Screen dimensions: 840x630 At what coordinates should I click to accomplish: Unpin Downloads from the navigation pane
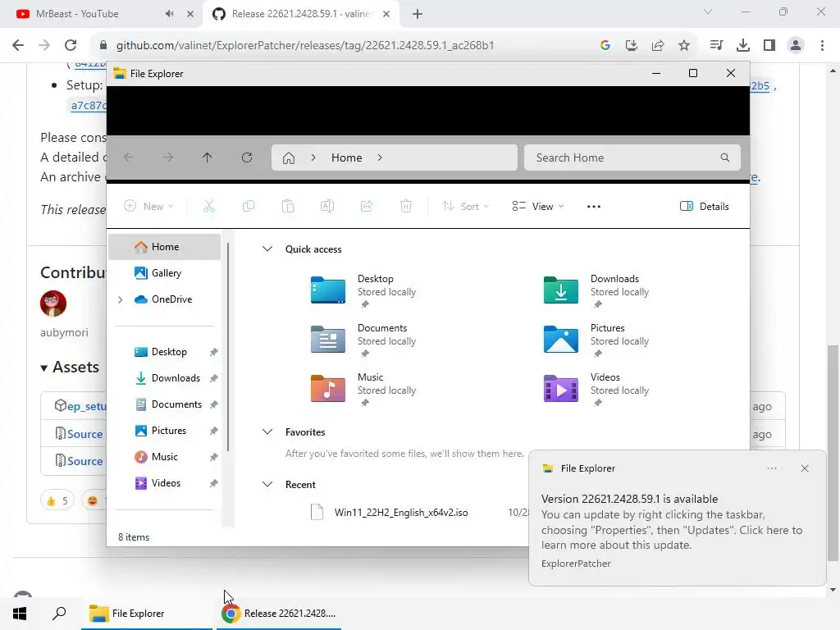[214, 378]
